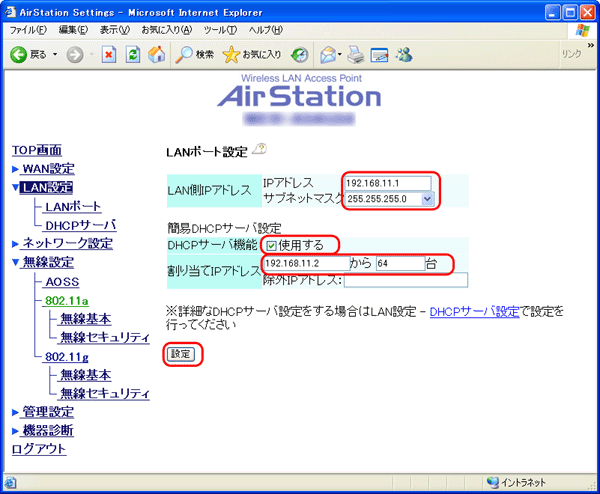
Task: Click the Mail envelope toolbar icon
Action: point(328,55)
